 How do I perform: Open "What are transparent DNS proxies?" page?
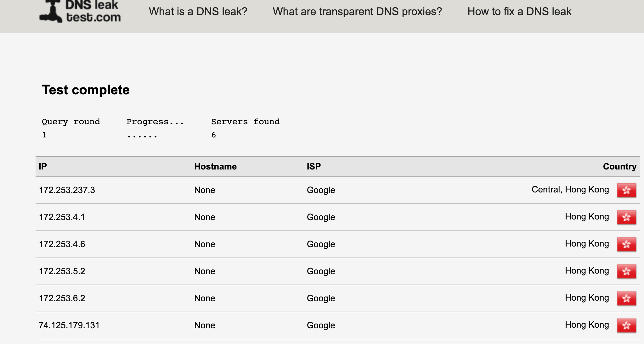pyautogui.click(x=357, y=12)
